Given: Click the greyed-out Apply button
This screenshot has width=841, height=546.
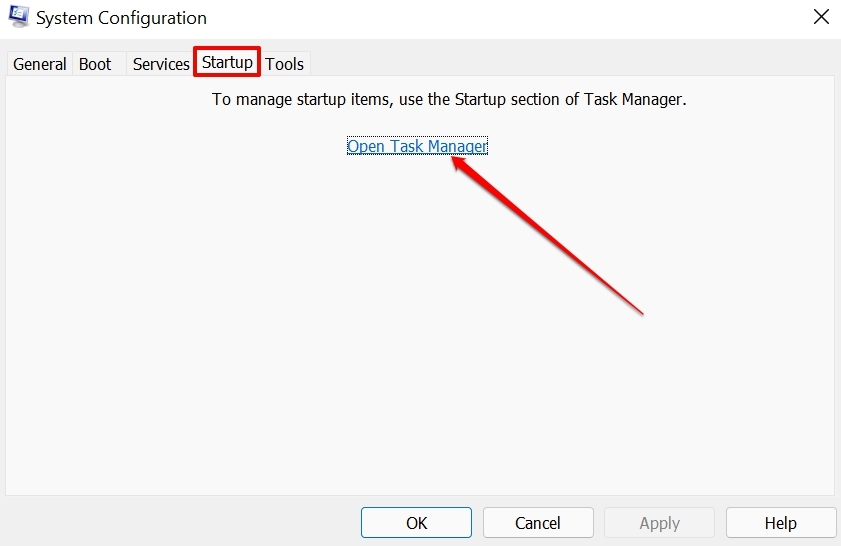Looking at the screenshot, I should pyautogui.click(x=659, y=523).
